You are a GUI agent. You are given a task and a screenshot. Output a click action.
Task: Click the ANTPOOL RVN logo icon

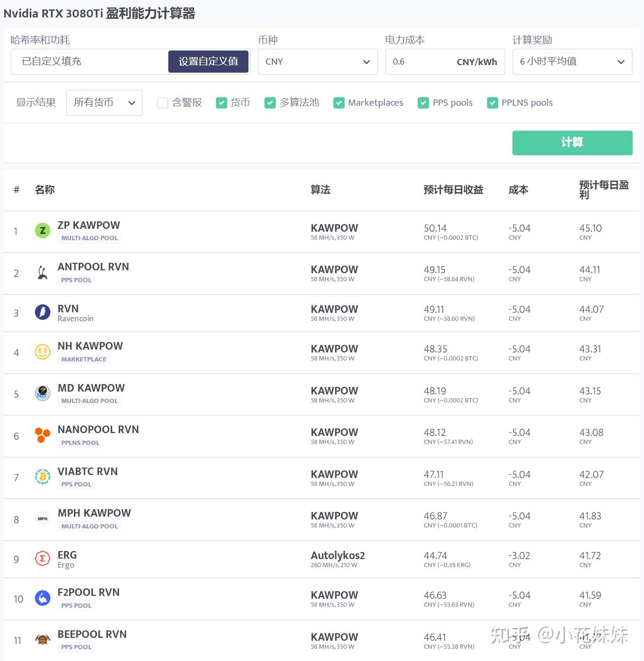42,273
